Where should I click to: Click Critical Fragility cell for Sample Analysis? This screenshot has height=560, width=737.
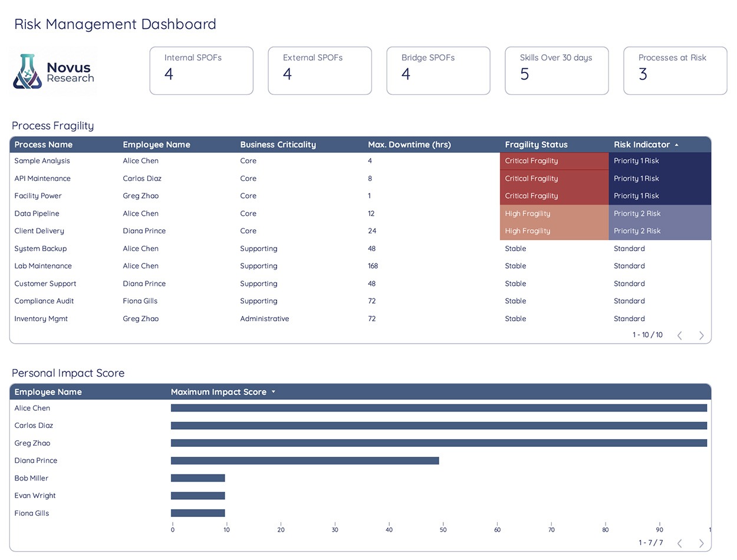[x=554, y=161]
